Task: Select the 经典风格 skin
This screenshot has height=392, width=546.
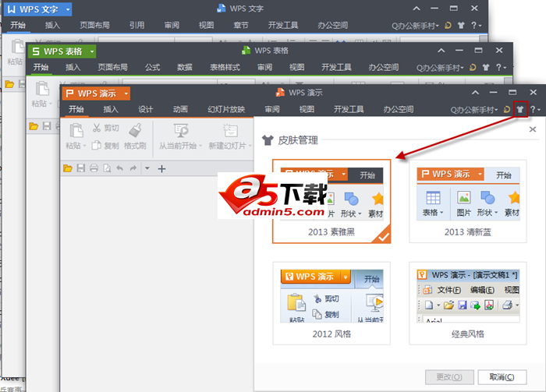Action: (468, 303)
